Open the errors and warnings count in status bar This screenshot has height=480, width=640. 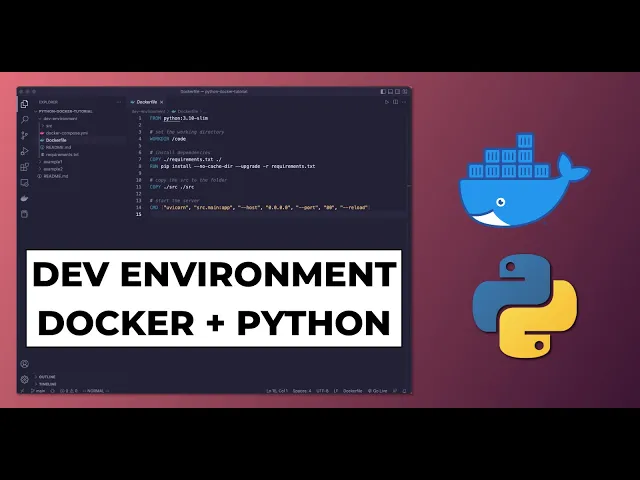[69, 391]
